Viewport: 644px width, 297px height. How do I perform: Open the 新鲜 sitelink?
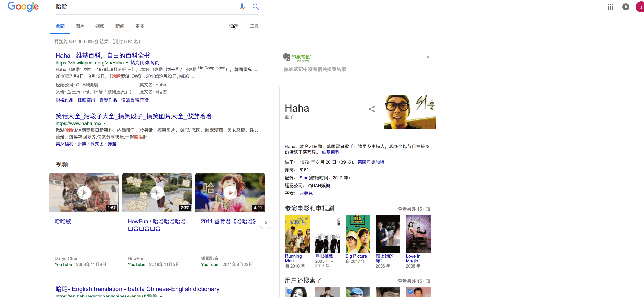82,144
